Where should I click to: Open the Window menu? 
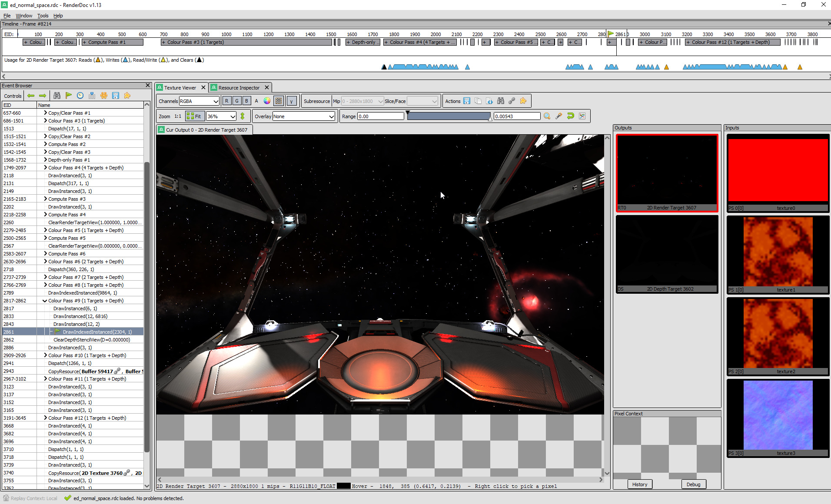pos(24,16)
